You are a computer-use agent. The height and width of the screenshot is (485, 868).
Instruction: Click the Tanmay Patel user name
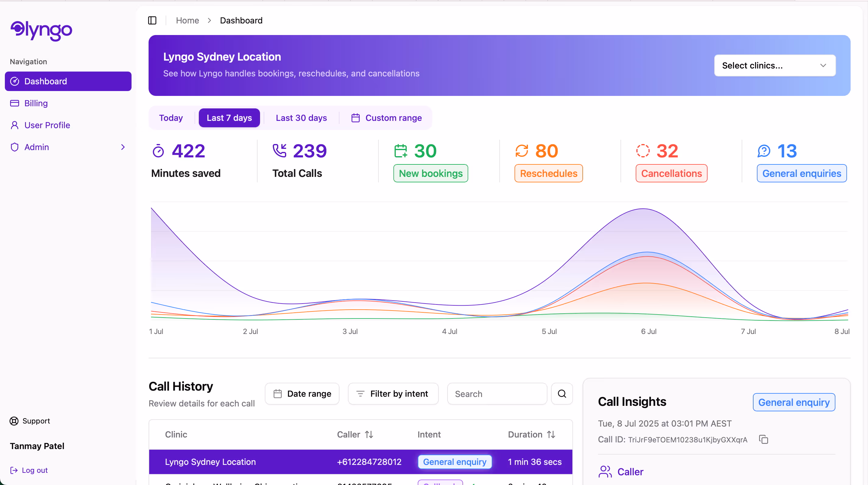click(x=37, y=446)
